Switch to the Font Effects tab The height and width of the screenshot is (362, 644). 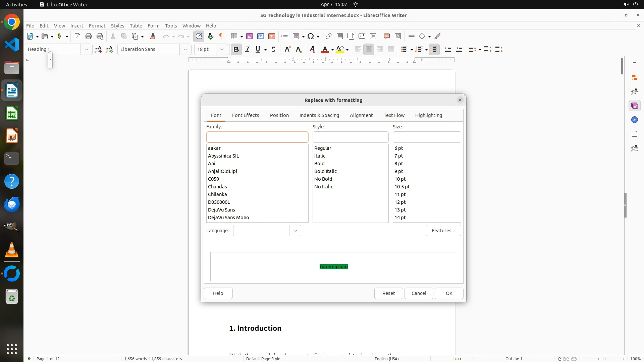click(245, 115)
